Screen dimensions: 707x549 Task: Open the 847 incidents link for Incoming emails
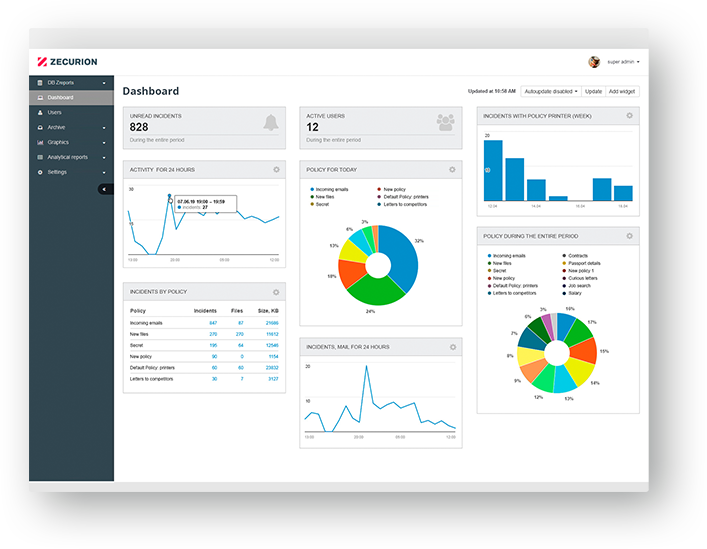(x=213, y=323)
